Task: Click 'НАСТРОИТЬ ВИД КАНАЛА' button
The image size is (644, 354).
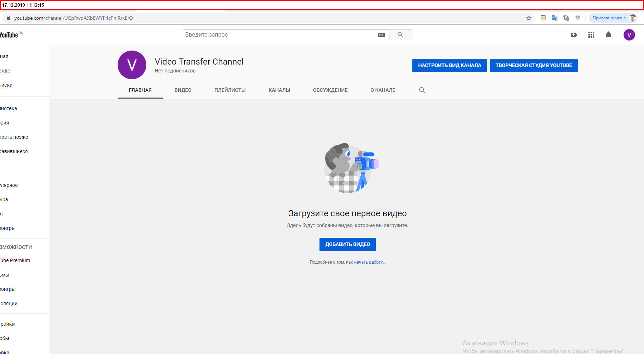Action: pyautogui.click(x=450, y=65)
